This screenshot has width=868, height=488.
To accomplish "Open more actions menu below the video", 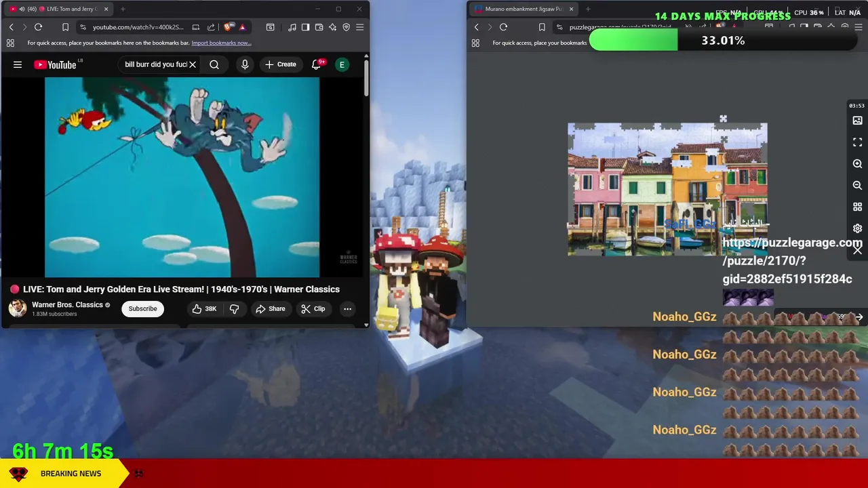I will 347,308.
